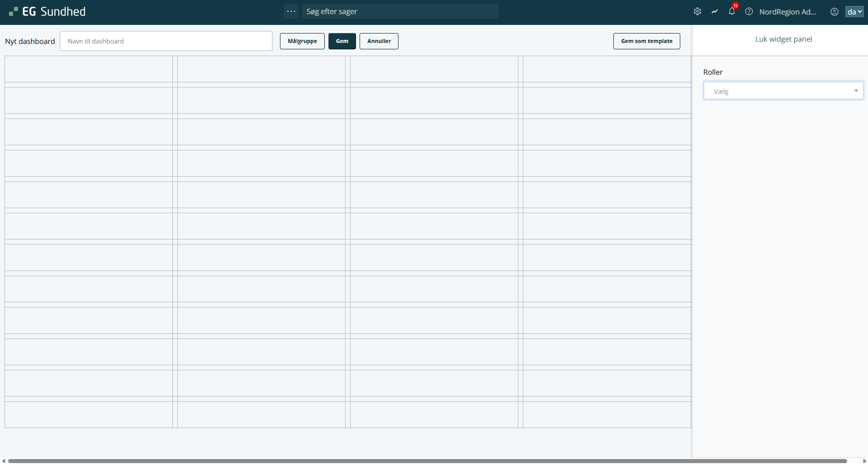
Task: Save dashboard with Gem button
Action: coord(342,41)
